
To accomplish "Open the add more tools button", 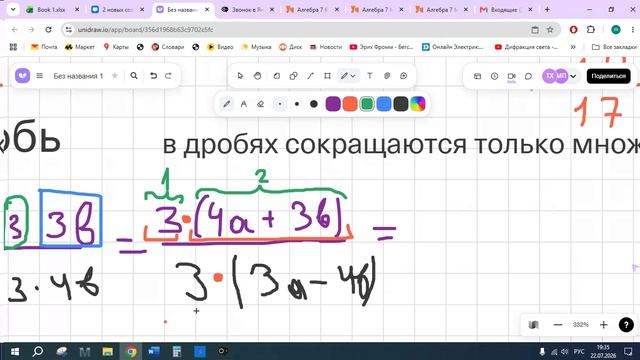I will (404, 76).
